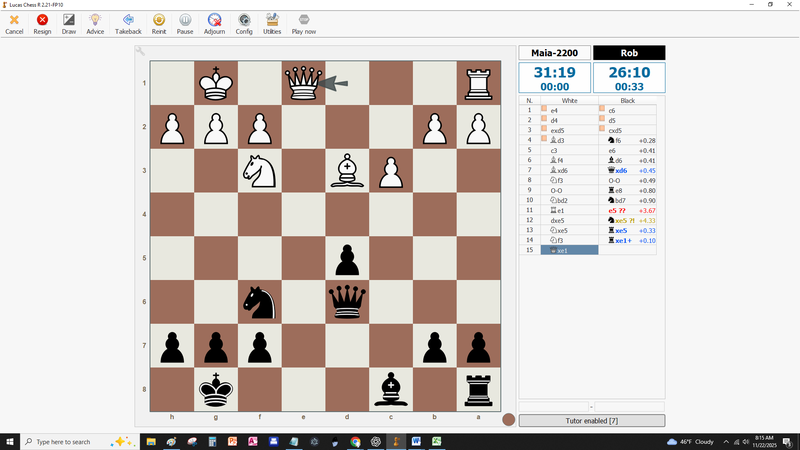
Task: Select white's move O-O in move list
Action: [555, 190]
